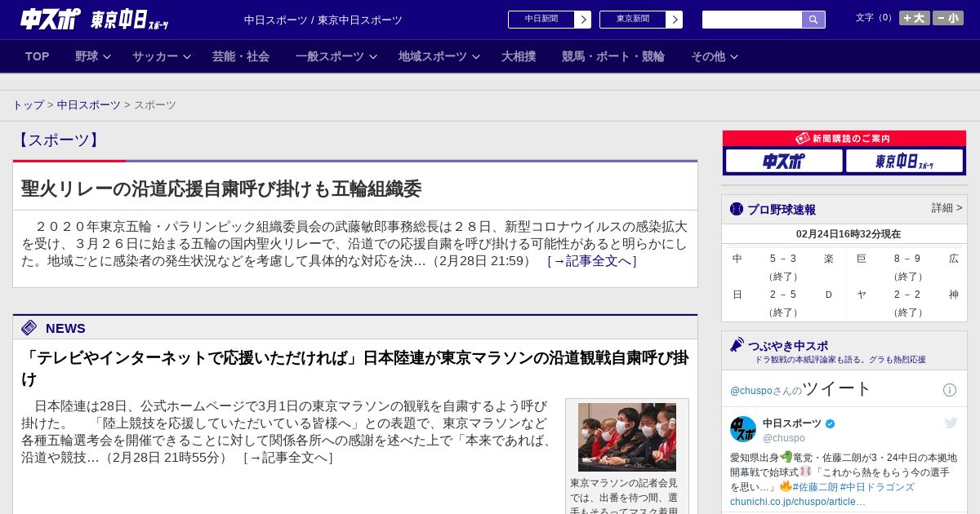Open the その他 navigation menu
The image size is (980, 514).
708,56
